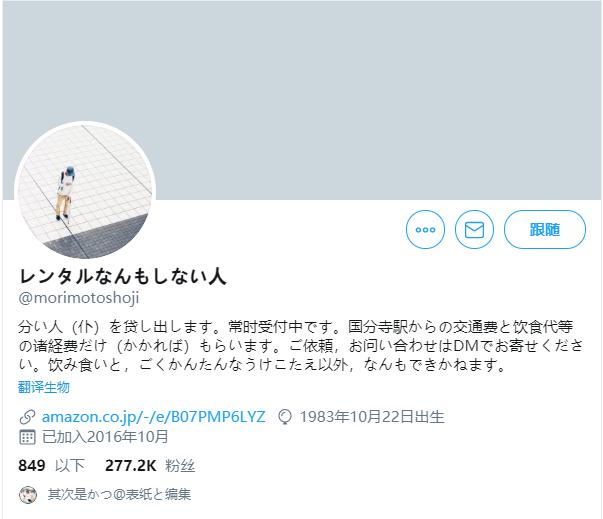Viewport: 603px width, 519px height.
Task: Click the bio line starting 飲み食いと
Action: tap(275, 365)
